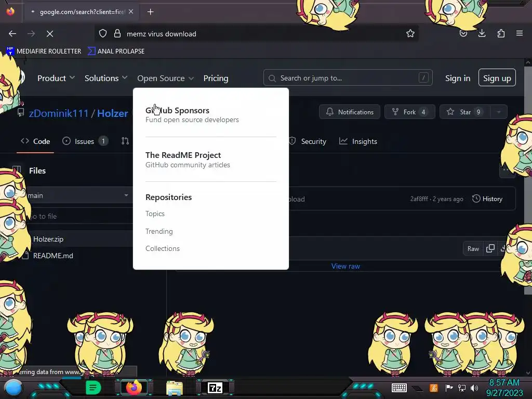Click the Raw button

coord(473,249)
